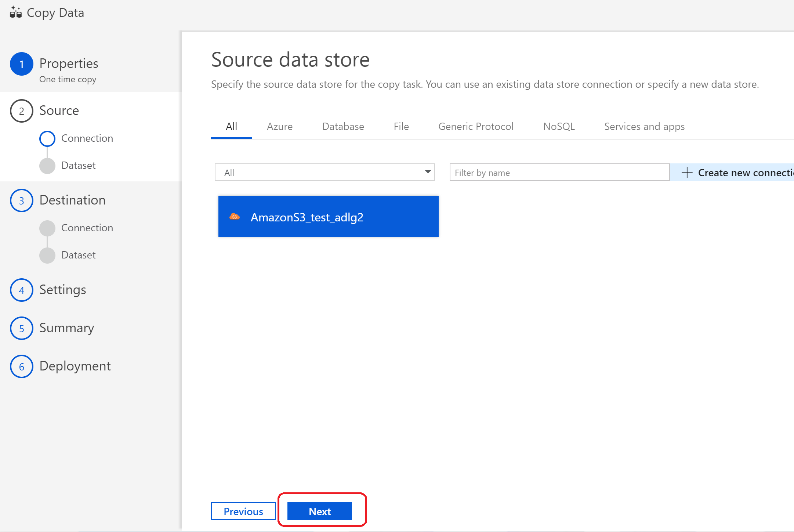
Task: Click the Previous button
Action: [x=243, y=511]
